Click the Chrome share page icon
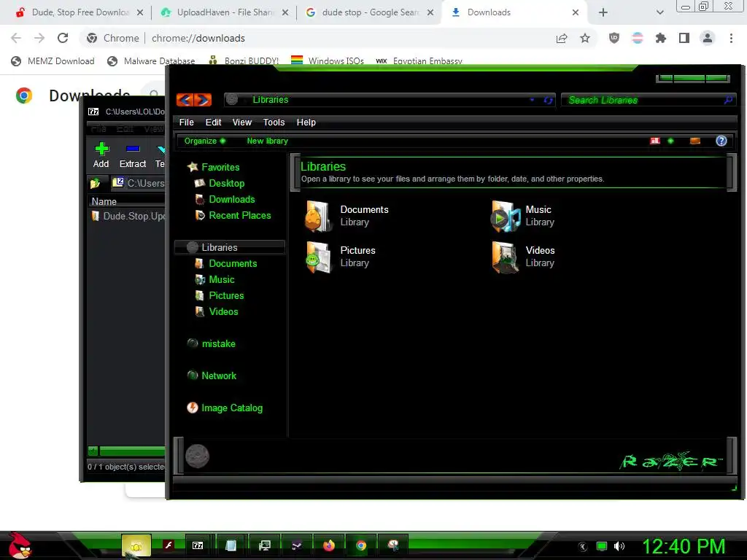The width and height of the screenshot is (747, 560). coord(562,38)
